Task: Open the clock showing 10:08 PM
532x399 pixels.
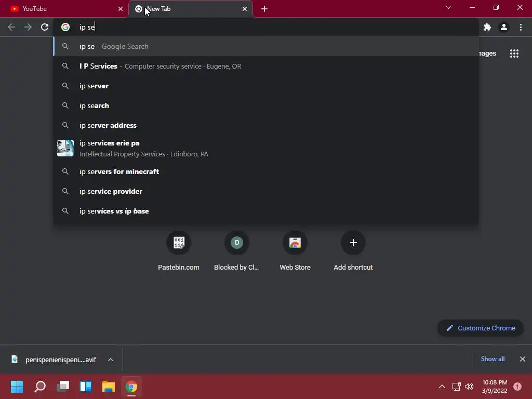Action: point(495,387)
